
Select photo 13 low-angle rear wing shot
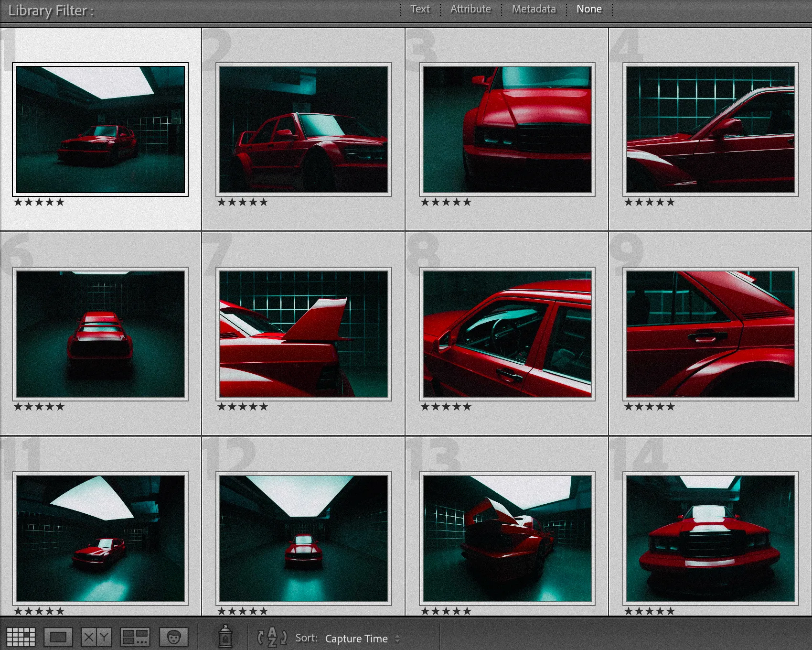507,539
